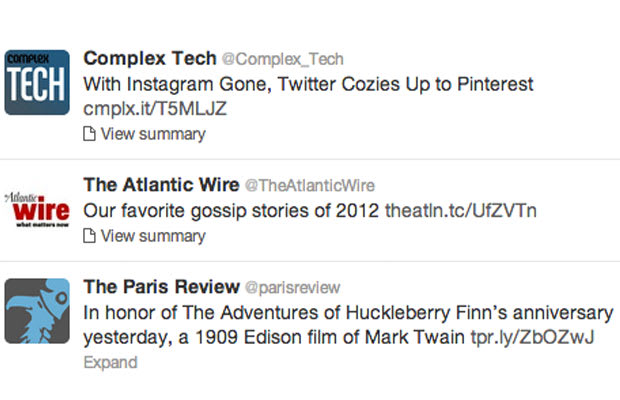
Task: Open the theatln.tc/UfZVTn link
Action: pos(461,211)
